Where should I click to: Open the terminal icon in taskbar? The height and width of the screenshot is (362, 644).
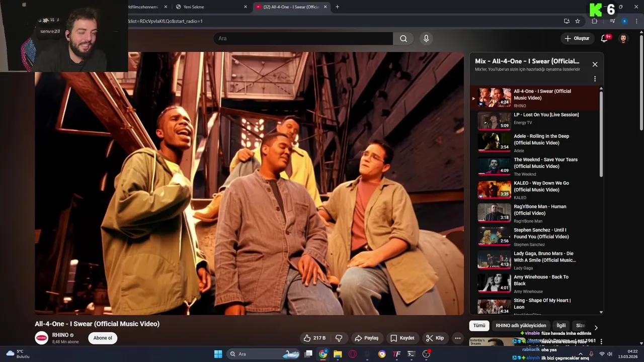[x=412, y=354]
